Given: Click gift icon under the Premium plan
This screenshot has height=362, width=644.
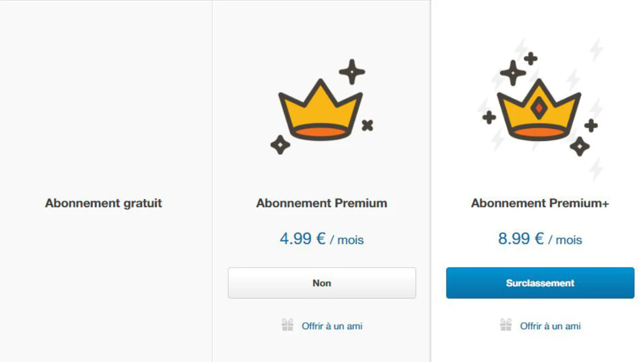Looking at the screenshot, I should point(288,325).
